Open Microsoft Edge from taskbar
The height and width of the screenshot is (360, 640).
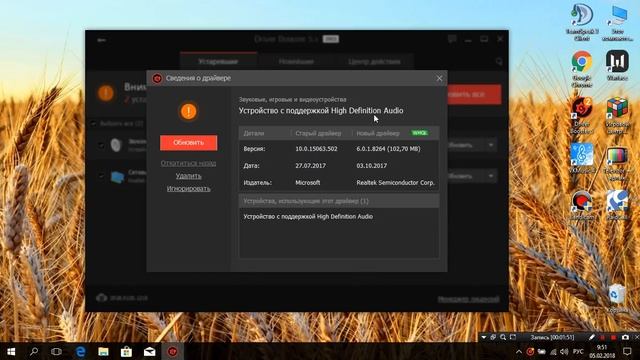click(x=80, y=351)
